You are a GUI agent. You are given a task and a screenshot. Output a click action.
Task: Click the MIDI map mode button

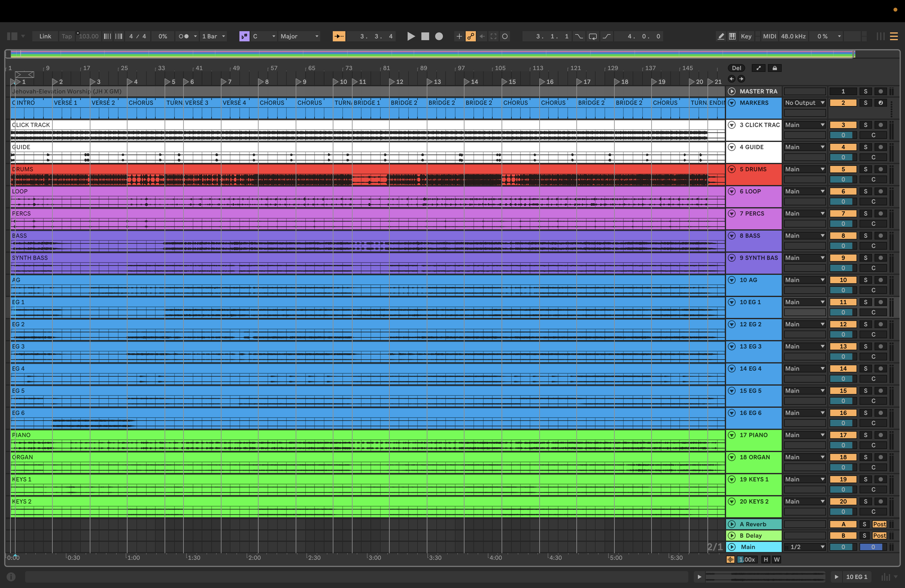(769, 36)
